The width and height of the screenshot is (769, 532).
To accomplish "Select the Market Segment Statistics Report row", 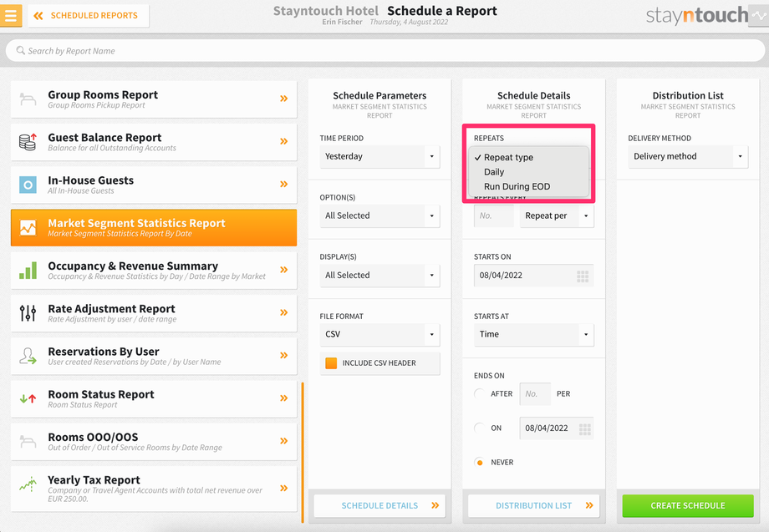I will 154,228.
